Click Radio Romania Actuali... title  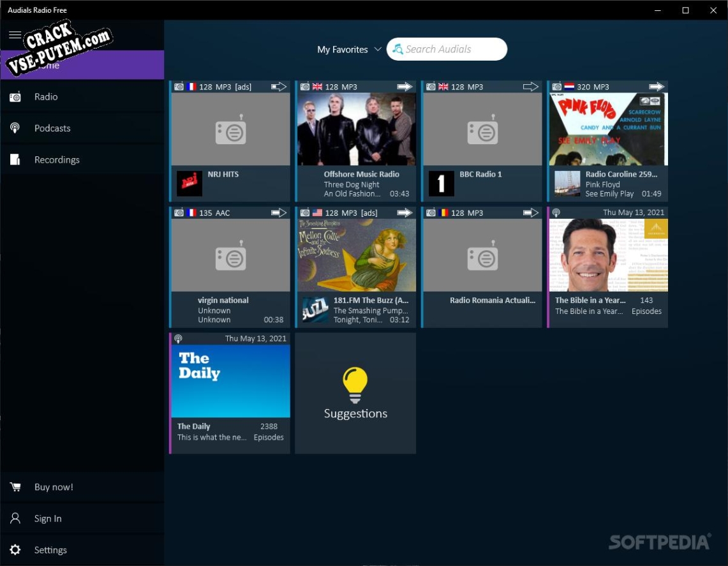click(492, 301)
